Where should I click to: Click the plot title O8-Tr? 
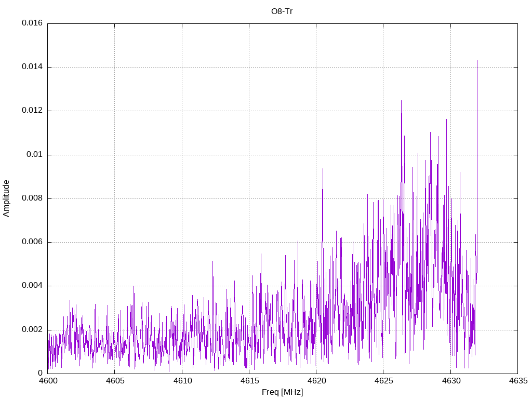click(x=282, y=11)
